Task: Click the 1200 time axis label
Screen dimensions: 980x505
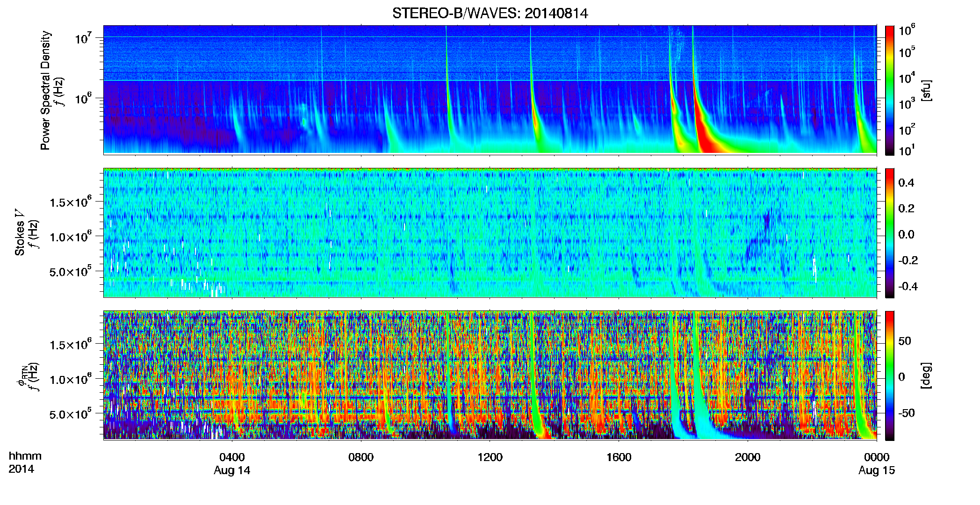Action: (x=490, y=457)
